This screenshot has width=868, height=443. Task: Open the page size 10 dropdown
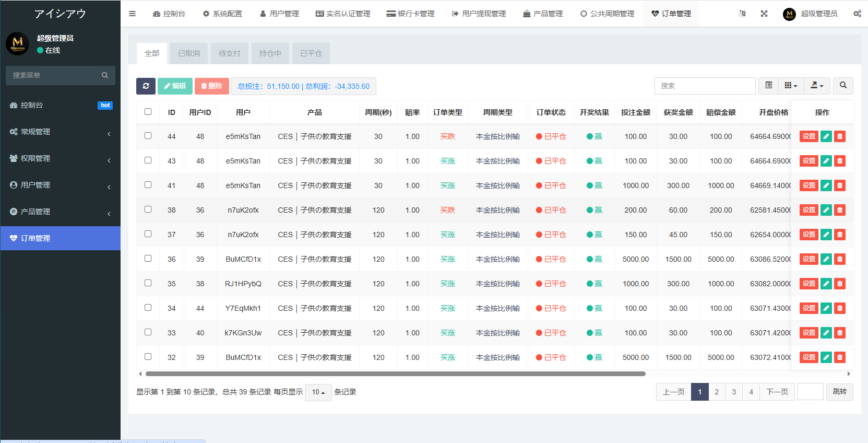318,392
